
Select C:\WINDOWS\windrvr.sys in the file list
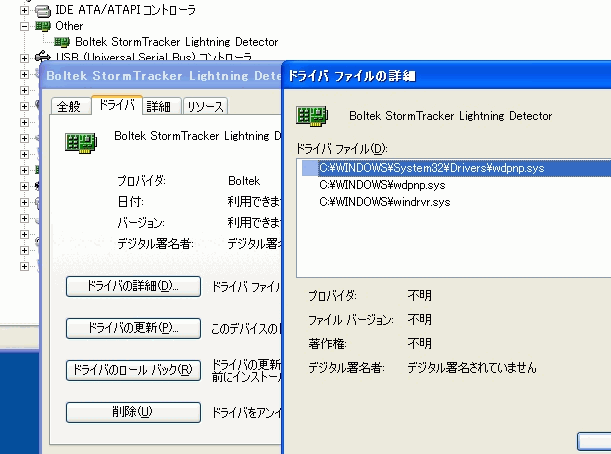coord(385,201)
